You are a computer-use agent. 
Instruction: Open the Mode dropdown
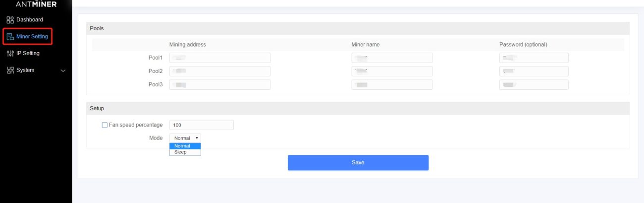[185, 138]
